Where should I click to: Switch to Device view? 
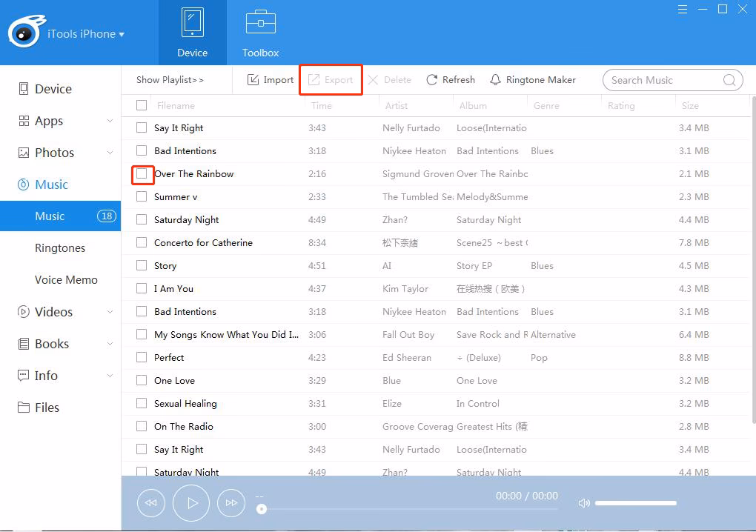point(192,32)
